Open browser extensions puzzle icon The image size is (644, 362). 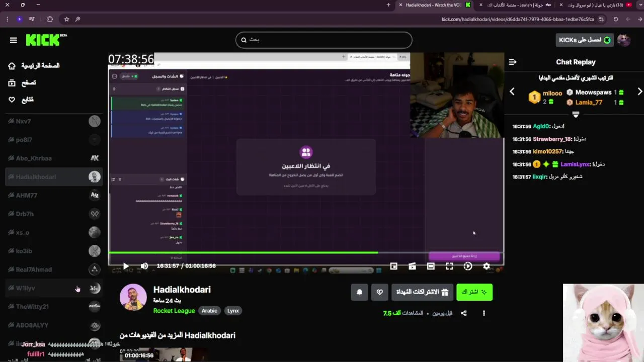pos(50,19)
